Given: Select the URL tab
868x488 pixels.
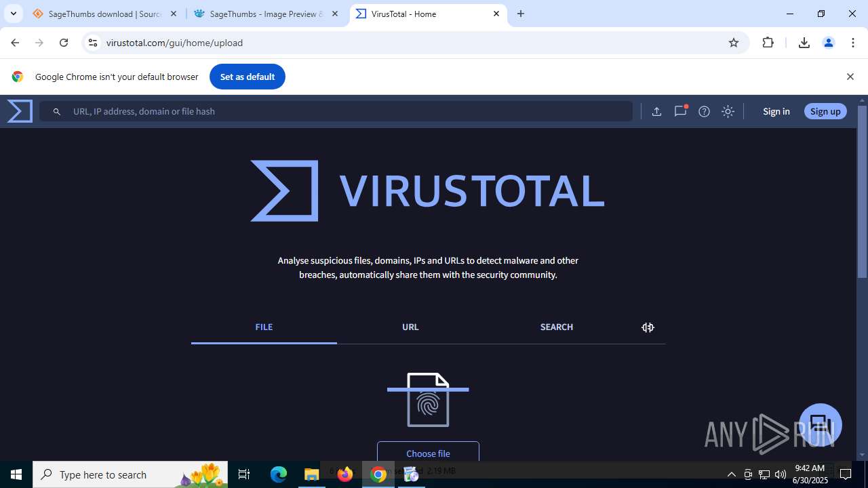Looking at the screenshot, I should tap(410, 327).
